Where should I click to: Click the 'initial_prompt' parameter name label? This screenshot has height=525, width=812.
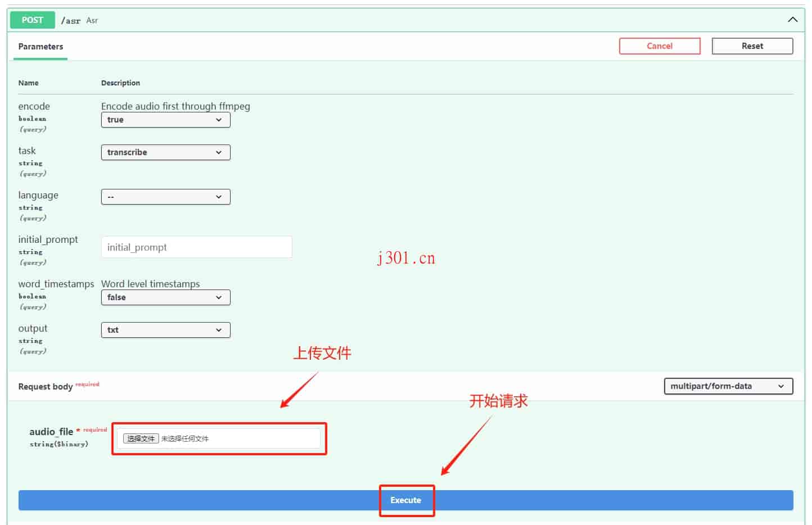[48, 239]
